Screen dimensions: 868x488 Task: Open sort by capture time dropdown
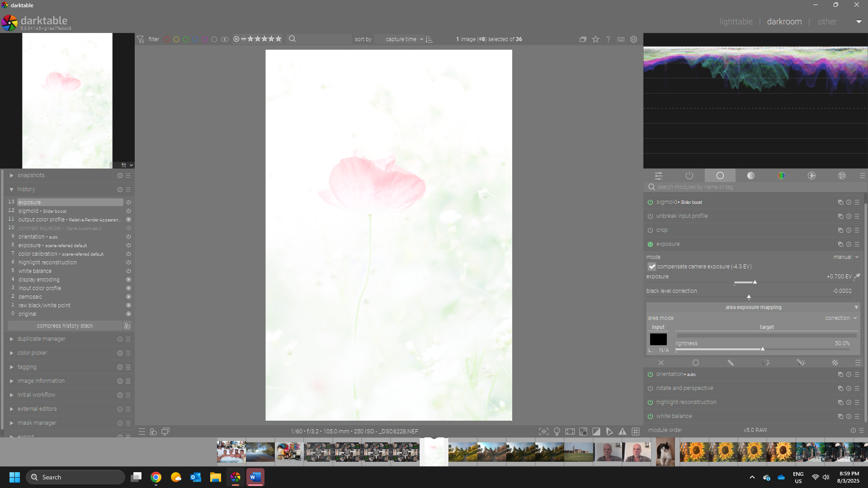point(404,39)
